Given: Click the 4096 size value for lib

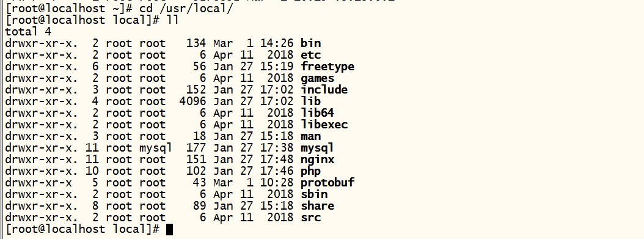Looking at the screenshot, I should click(193, 101).
